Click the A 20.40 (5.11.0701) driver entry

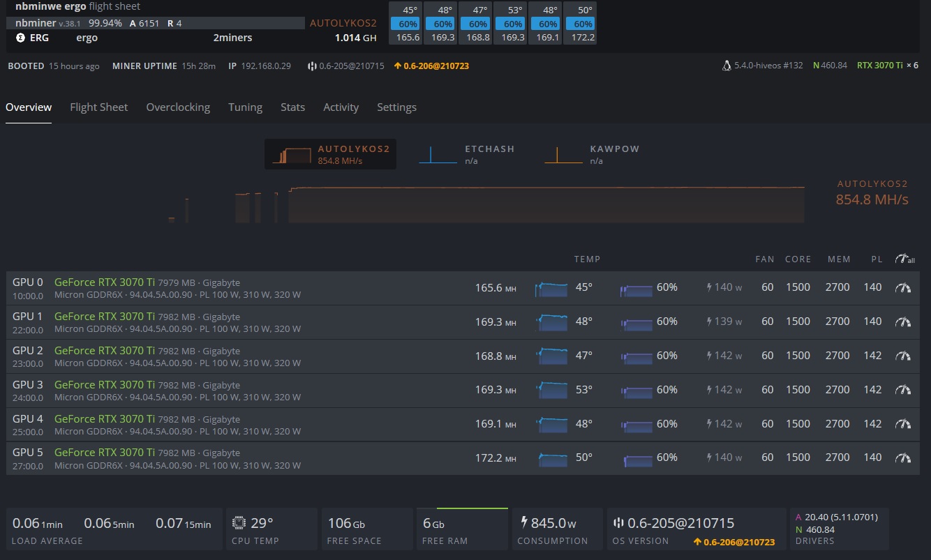point(837,517)
